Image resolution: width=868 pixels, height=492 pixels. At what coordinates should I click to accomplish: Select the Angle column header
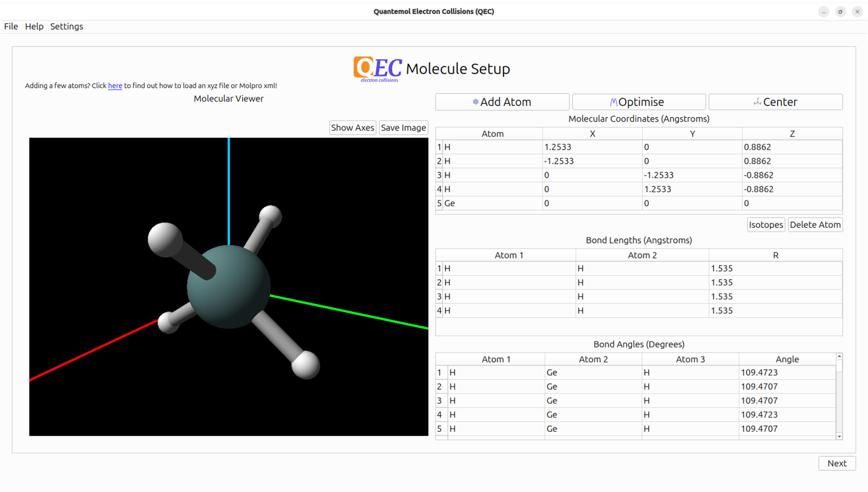[x=787, y=359]
